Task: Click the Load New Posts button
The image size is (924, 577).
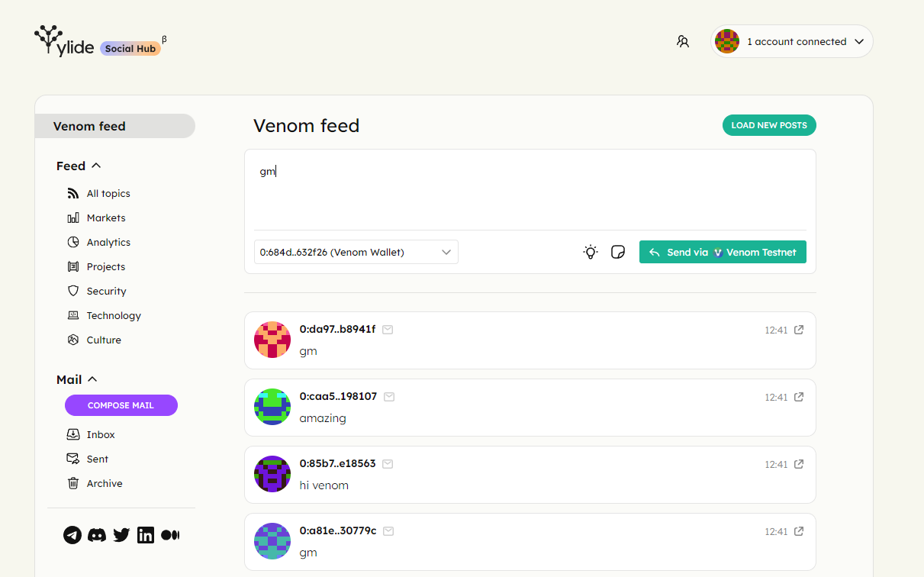Action: coord(769,125)
